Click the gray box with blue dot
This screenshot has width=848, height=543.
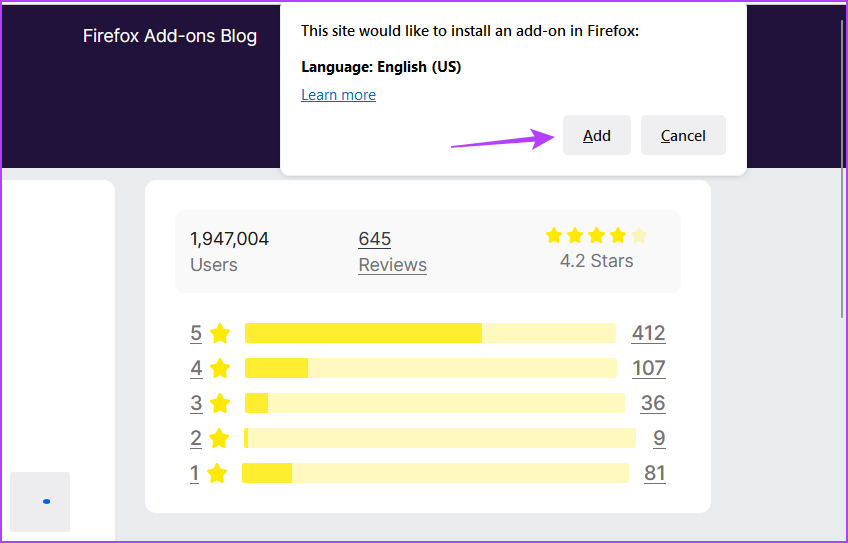[40, 502]
